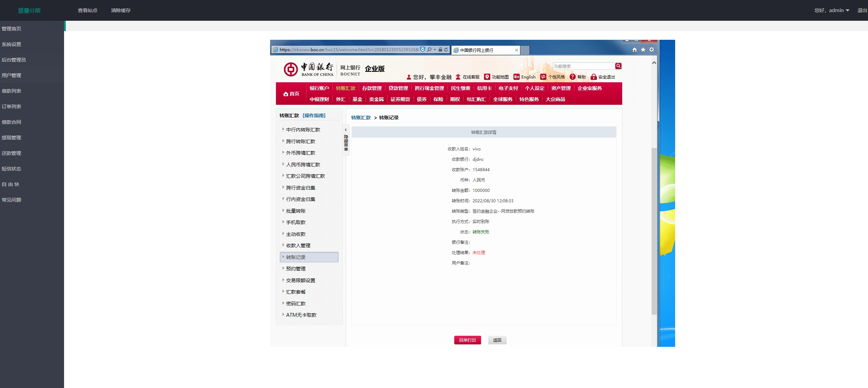Expand the 跨行转账汇款 menu entry
The height and width of the screenshot is (388, 868).
tap(301, 141)
